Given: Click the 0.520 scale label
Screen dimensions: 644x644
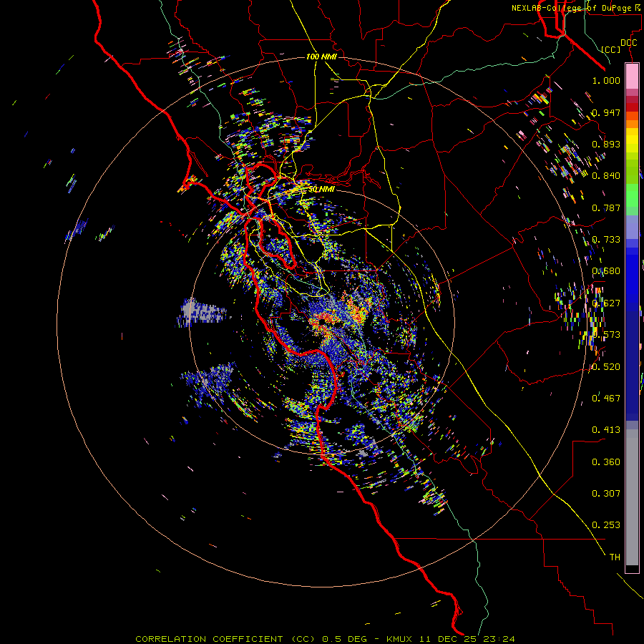Looking at the screenshot, I should point(606,367).
